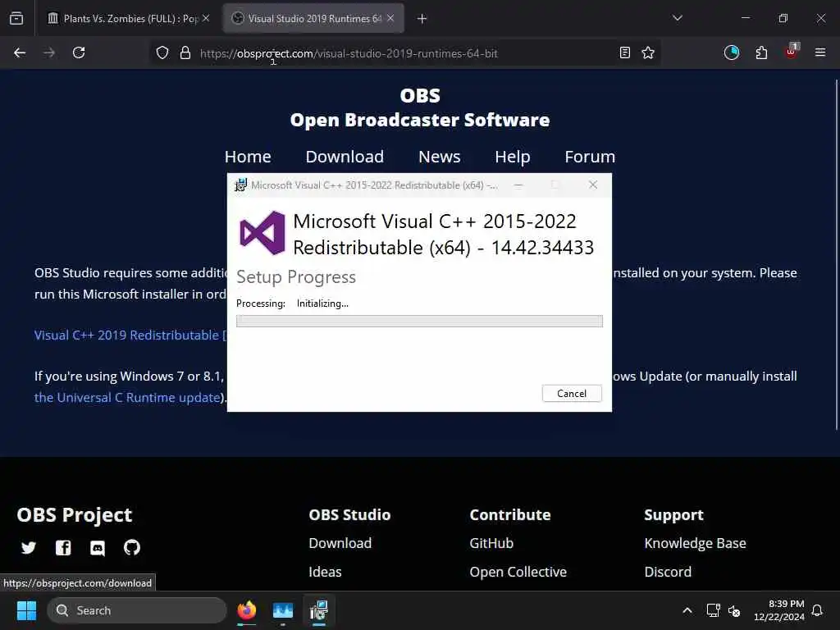Cancel the Visual C++ setup
Screen dimensions: 840x630
(572, 393)
